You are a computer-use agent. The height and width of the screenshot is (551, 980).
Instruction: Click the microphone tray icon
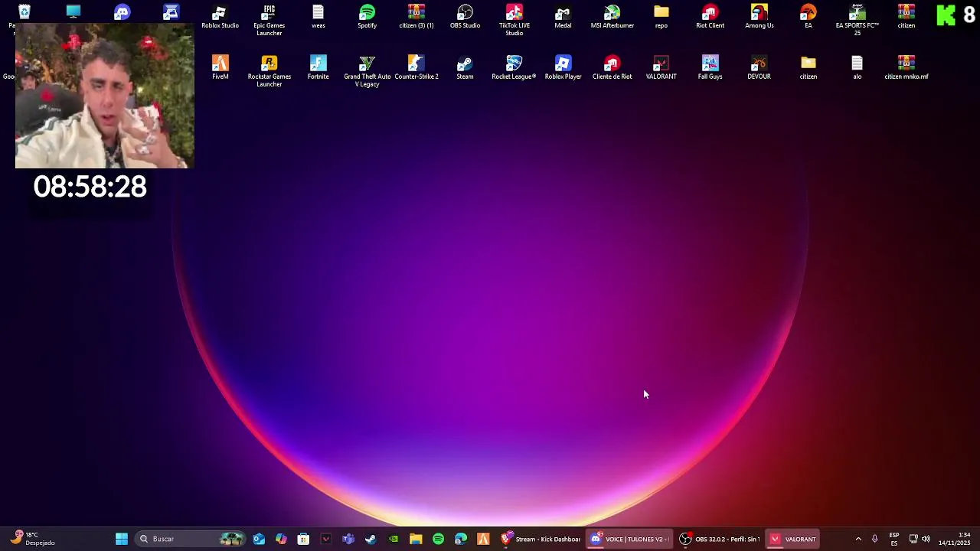tap(874, 539)
